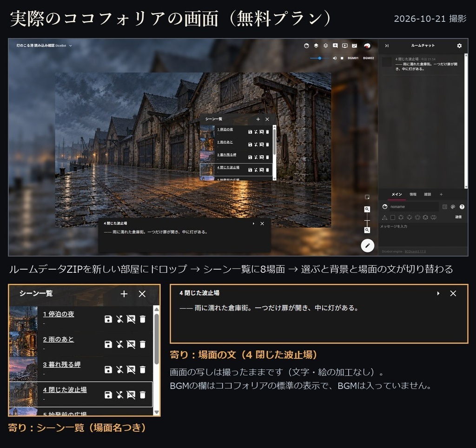Switch to the メイン chat tab
Screen dimensions: 476x448
[x=397, y=195]
